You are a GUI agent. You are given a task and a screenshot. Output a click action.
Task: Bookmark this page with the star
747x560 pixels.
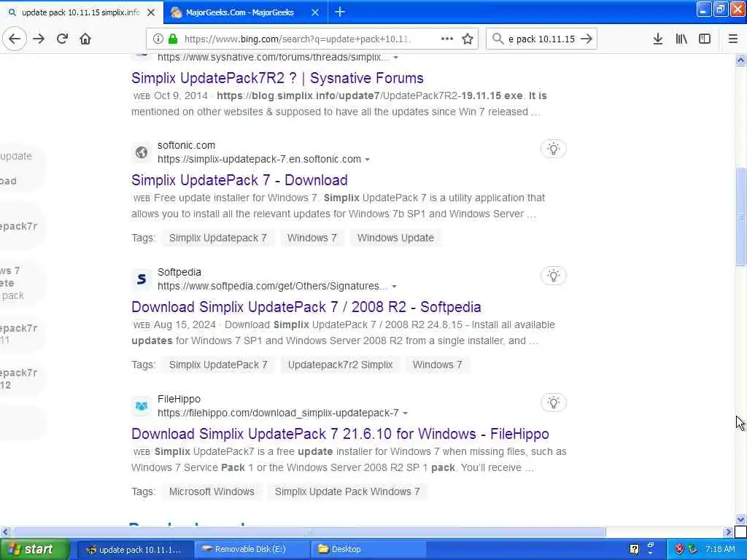tap(468, 39)
